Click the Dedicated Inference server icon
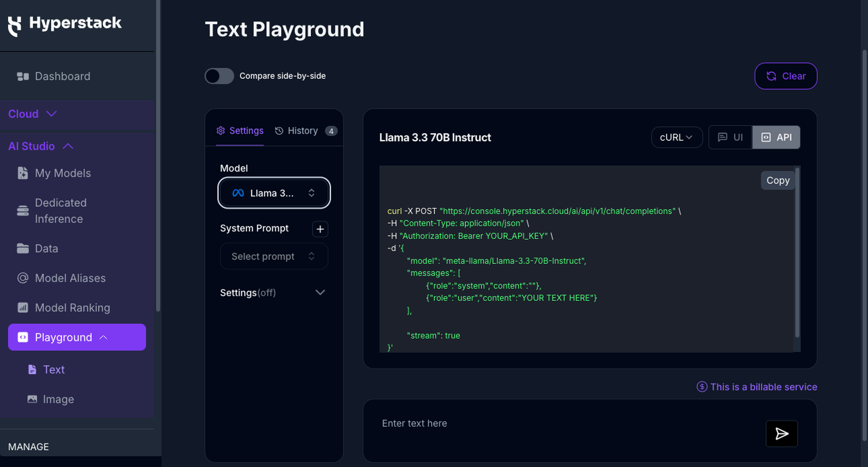 pos(23,211)
